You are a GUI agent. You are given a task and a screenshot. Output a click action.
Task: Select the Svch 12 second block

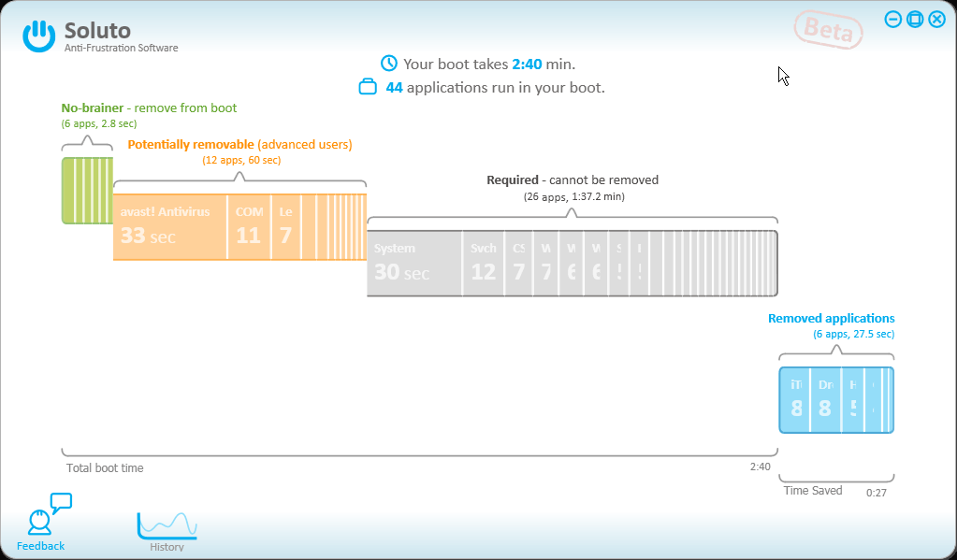[484, 264]
